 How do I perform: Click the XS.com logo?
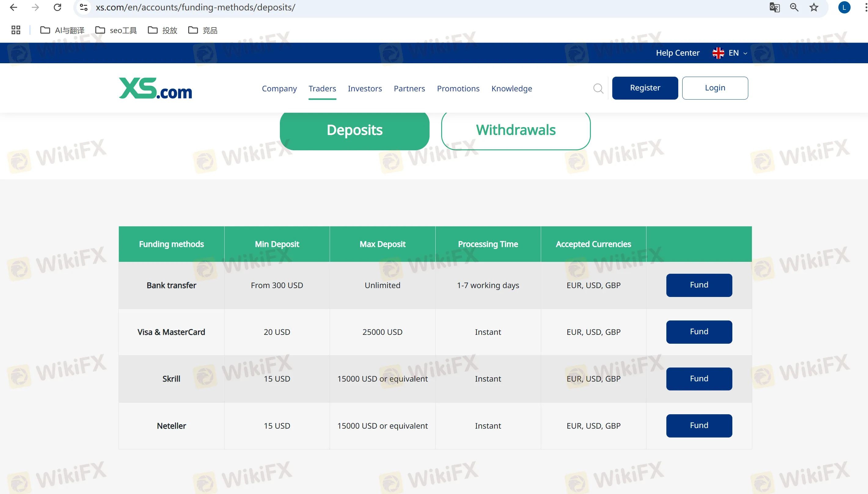click(155, 88)
